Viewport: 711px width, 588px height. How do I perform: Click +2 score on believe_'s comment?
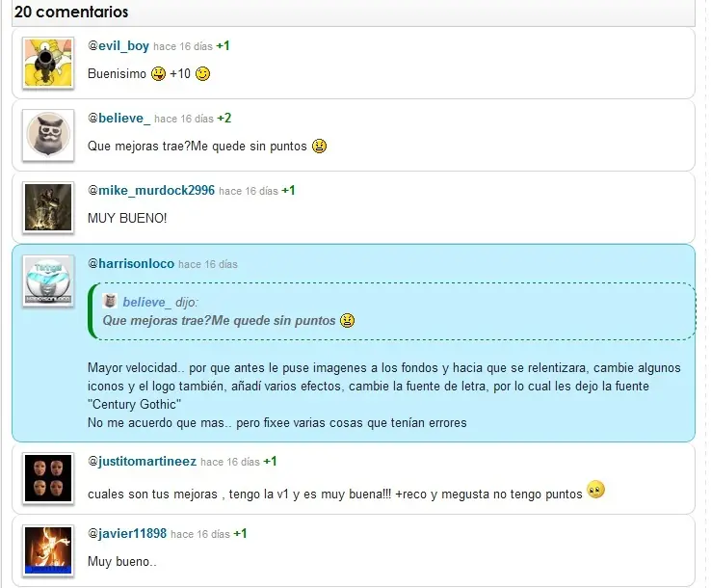(224, 118)
